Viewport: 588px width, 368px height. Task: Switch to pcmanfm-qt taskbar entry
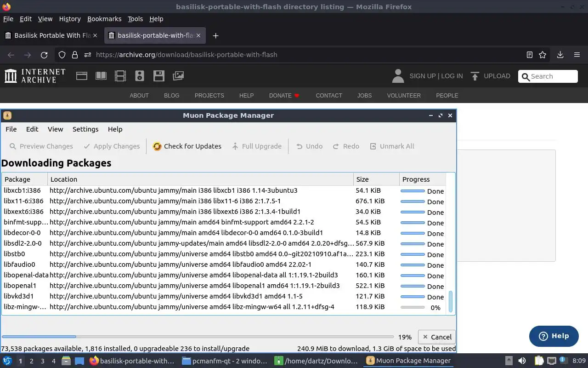225,361
